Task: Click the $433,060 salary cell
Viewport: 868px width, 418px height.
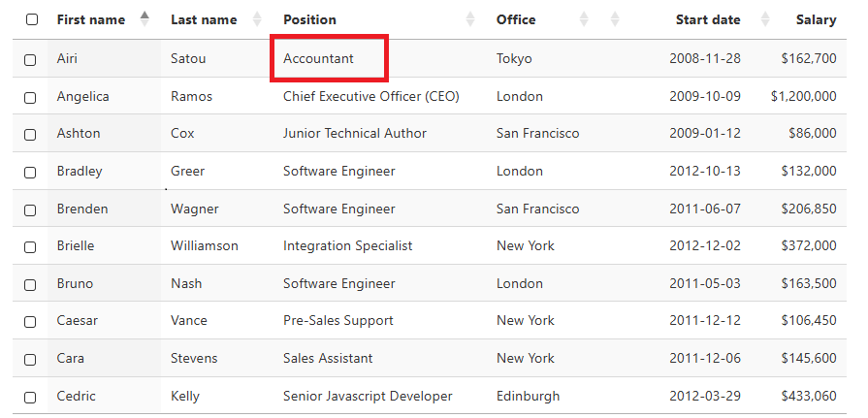Action: [x=808, y=396]
